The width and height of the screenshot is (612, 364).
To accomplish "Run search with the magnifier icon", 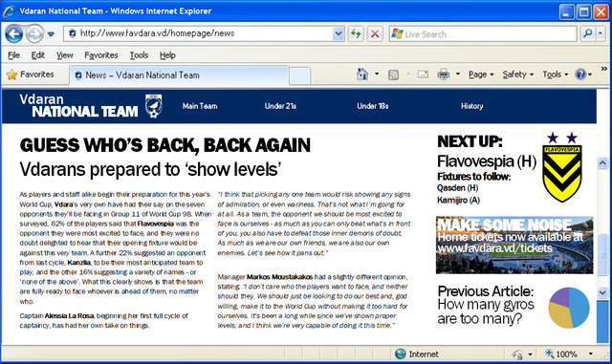I will [x=587, y=34].
